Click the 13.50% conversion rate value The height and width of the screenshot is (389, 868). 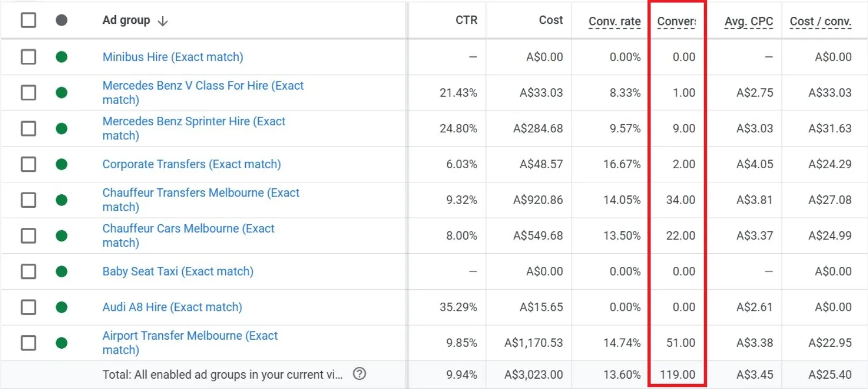click(622, 236)
